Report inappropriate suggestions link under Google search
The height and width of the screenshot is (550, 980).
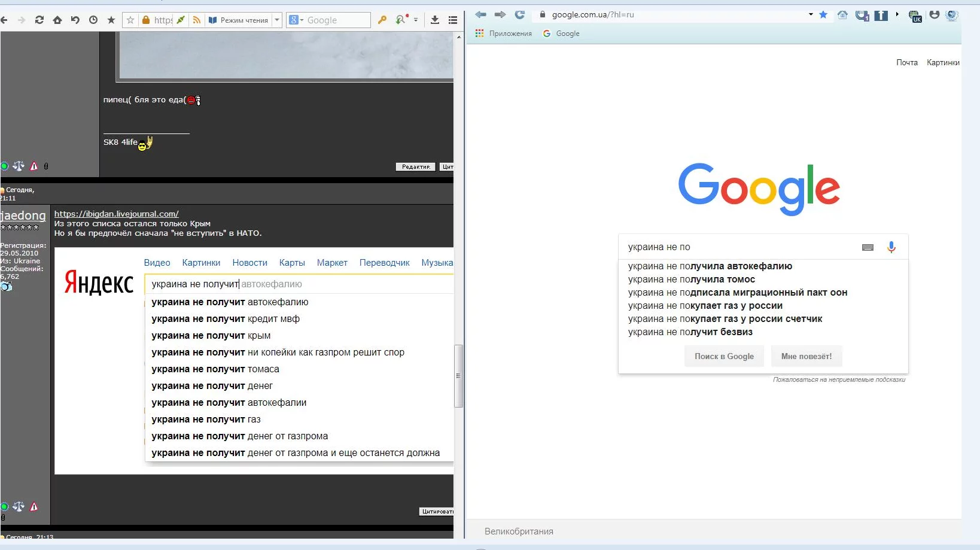839,379
